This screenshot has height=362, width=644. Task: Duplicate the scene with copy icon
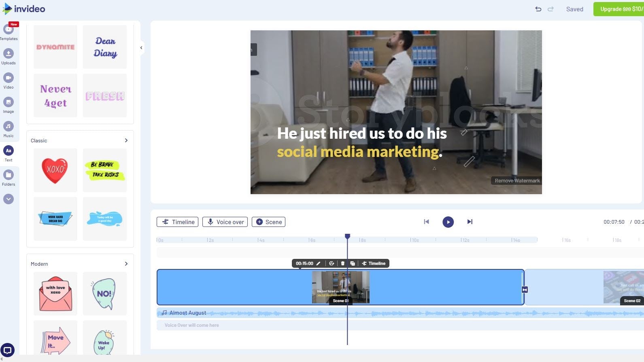(x=353, y=263)
